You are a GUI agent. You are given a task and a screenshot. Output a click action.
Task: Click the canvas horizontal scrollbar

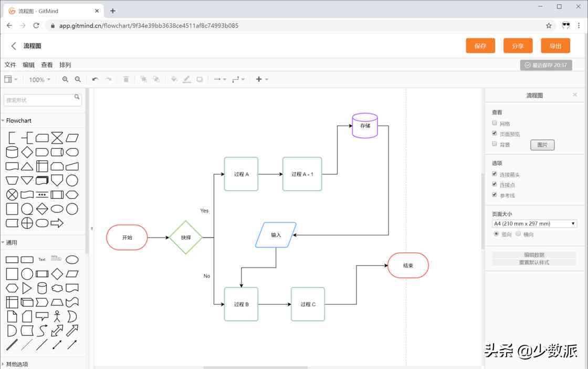[x=255, y=367]
